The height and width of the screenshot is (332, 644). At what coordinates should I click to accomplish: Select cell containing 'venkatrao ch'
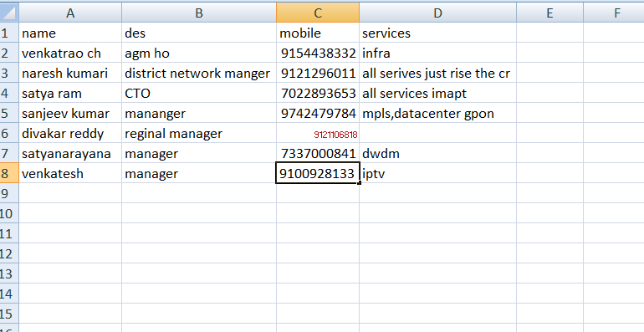[x=70, y=53]
